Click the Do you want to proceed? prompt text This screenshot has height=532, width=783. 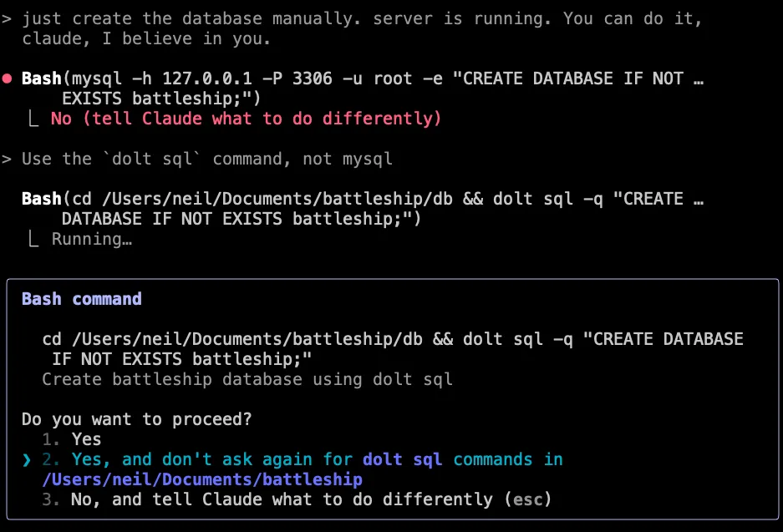(134, 418)
